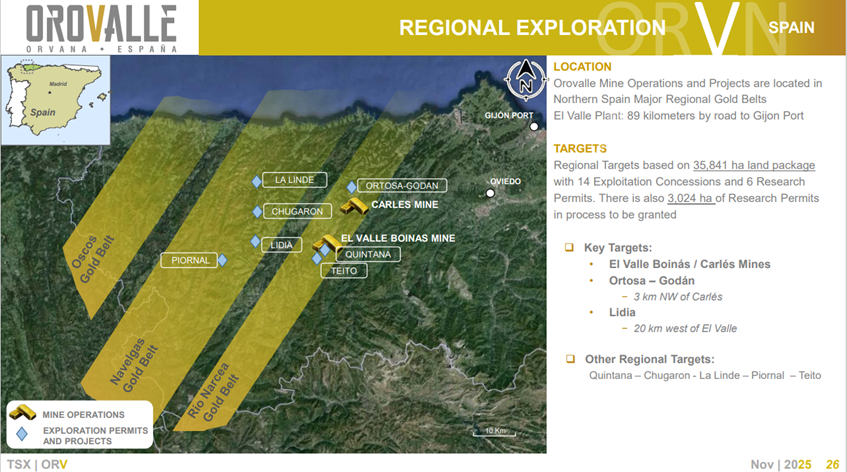The image size is (847, 472).
Task: Click the gold bars icon in the legend
Action: click(23, 413)
